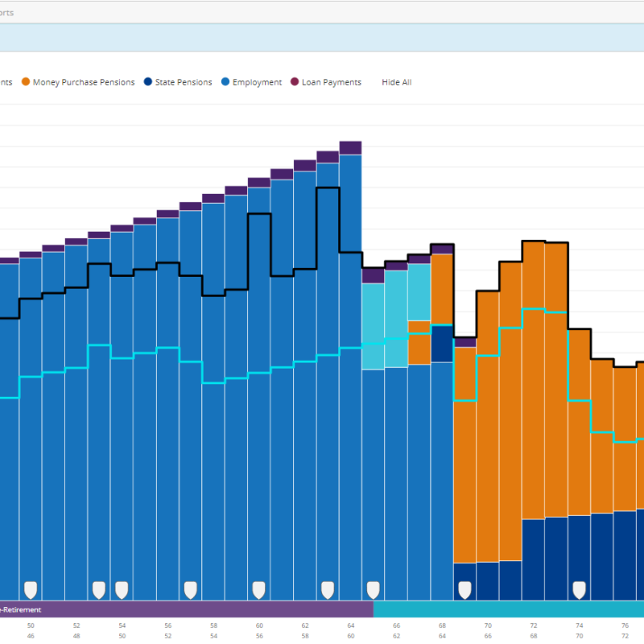The width and height of the screenshot is (644, 644).
Task: Toggle State Pensions series visibility
Action: coord(184,82)
